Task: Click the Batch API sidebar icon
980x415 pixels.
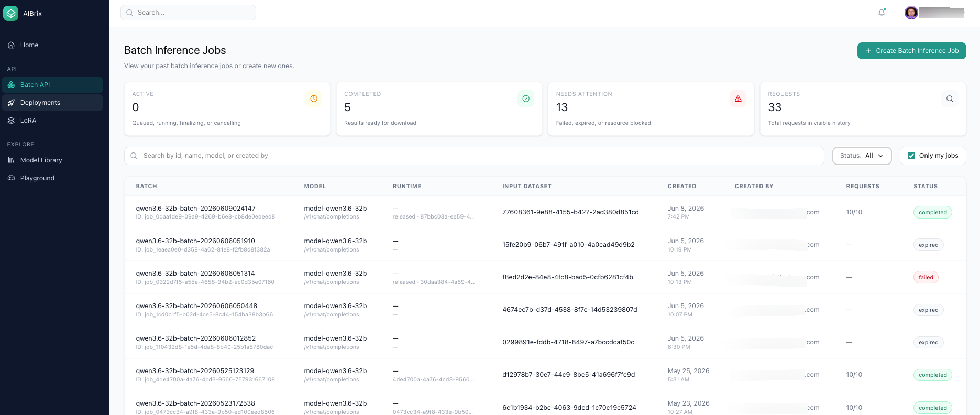Action: [11, 85]
